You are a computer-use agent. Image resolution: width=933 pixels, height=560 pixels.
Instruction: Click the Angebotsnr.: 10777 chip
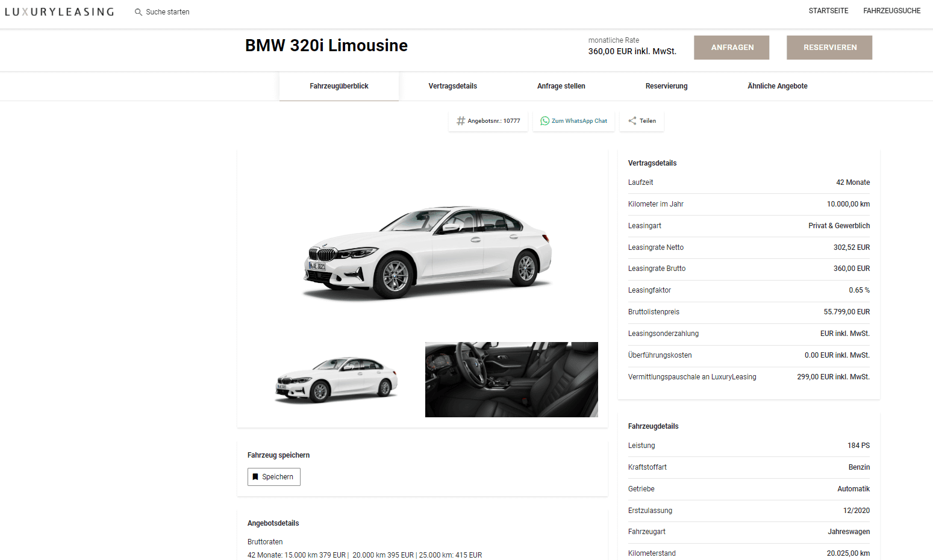[x=488, y=121]
